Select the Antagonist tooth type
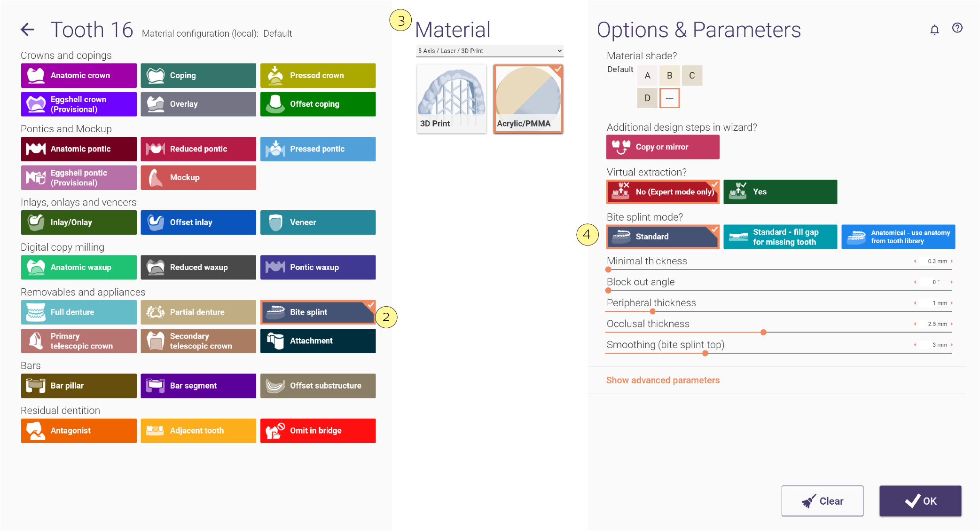980x531 pixels. click(79, 431)
